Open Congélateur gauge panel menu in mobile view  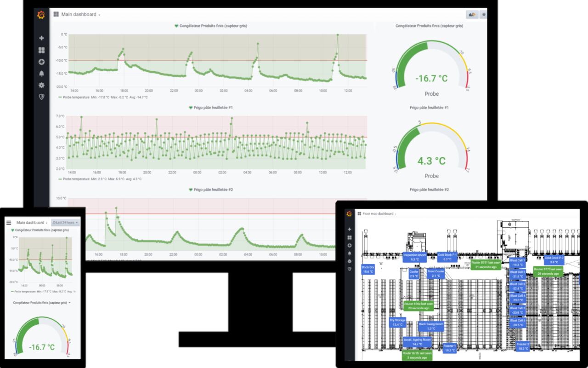click(42, 303)
